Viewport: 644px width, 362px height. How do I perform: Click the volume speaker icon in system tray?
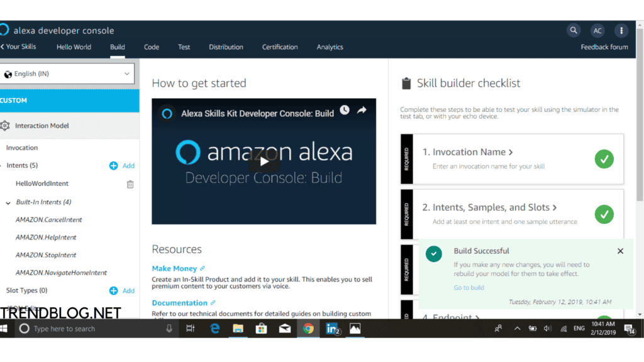[548, 329]
